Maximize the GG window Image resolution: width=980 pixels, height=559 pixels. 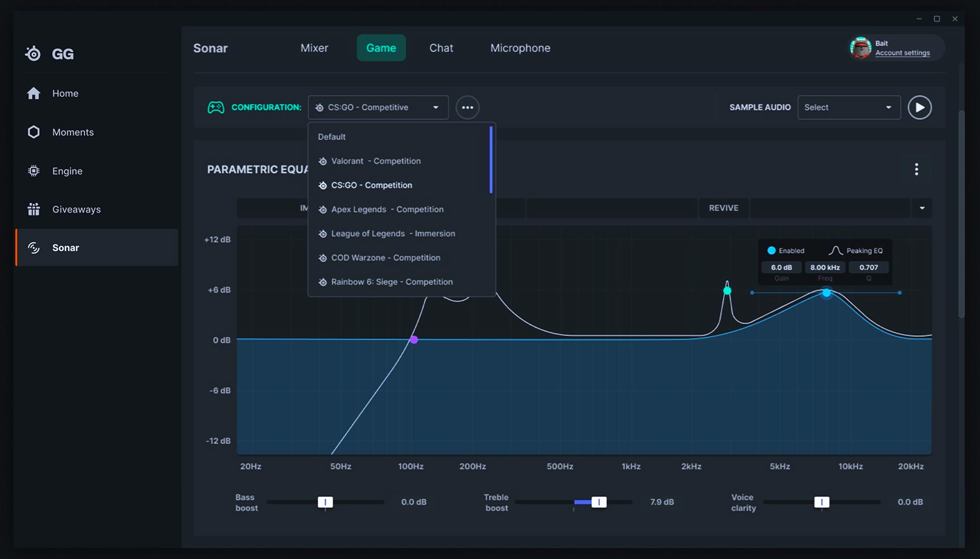pos(937,19)
